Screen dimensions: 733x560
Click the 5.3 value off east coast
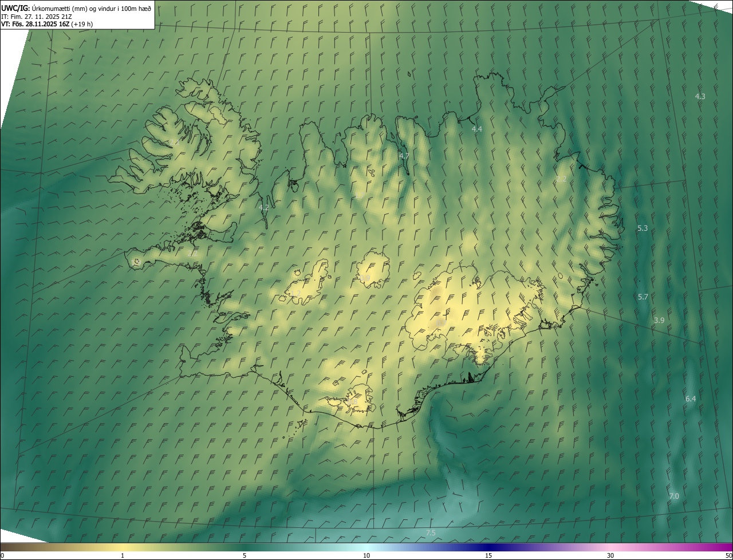[643, 228]
